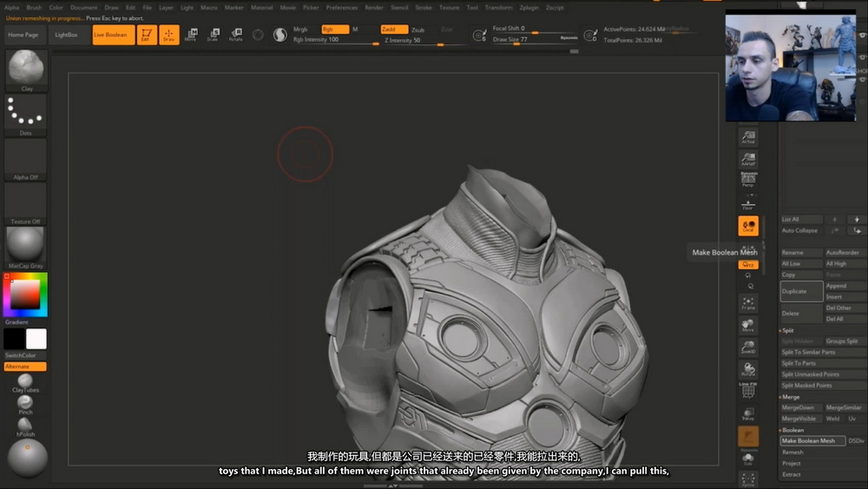The height and width of the screenshot is (489, 868).
Task: Adjust the Draw Size slider
Action: coord(535,40)
